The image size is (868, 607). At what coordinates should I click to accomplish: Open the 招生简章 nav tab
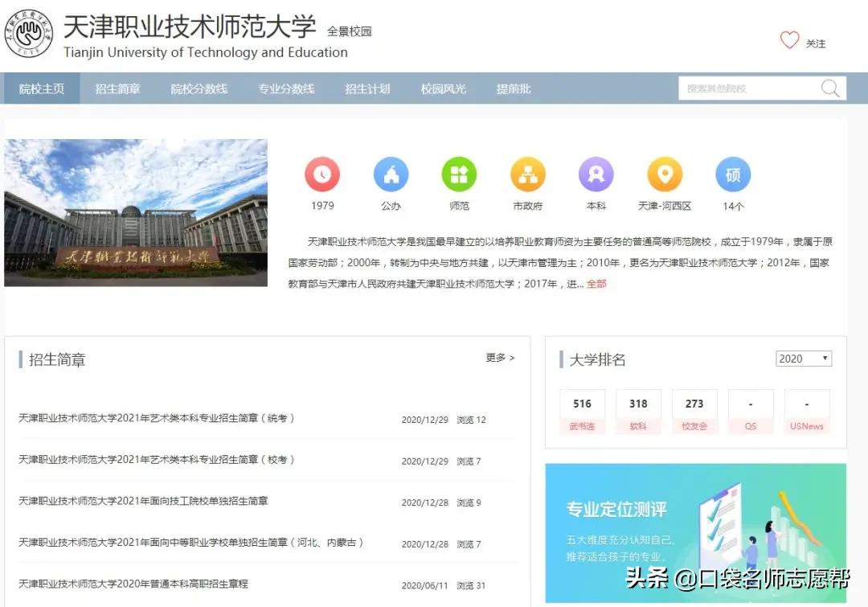click(x=117, y=88)
